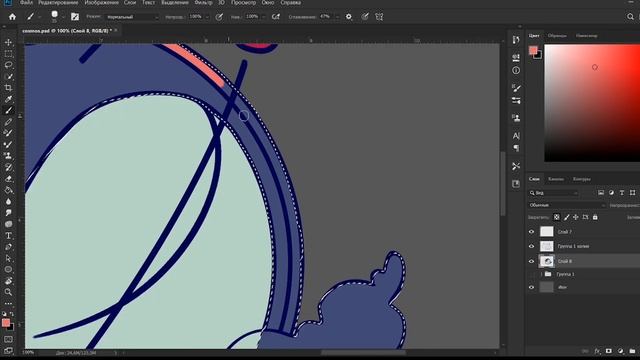Screen dimensions: 640x360
Task: Select the Pen tool
Action: [x=8, y=247]
